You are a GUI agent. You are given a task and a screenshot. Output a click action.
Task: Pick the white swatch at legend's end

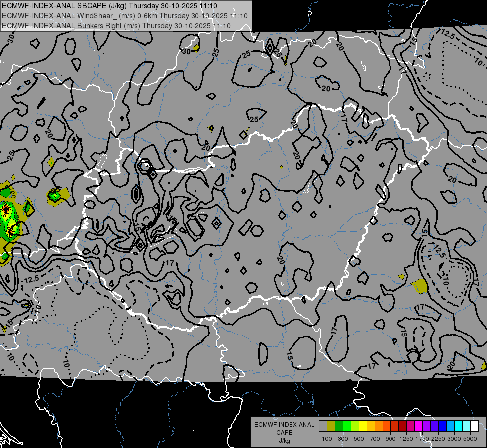click(x=474, y=426)
